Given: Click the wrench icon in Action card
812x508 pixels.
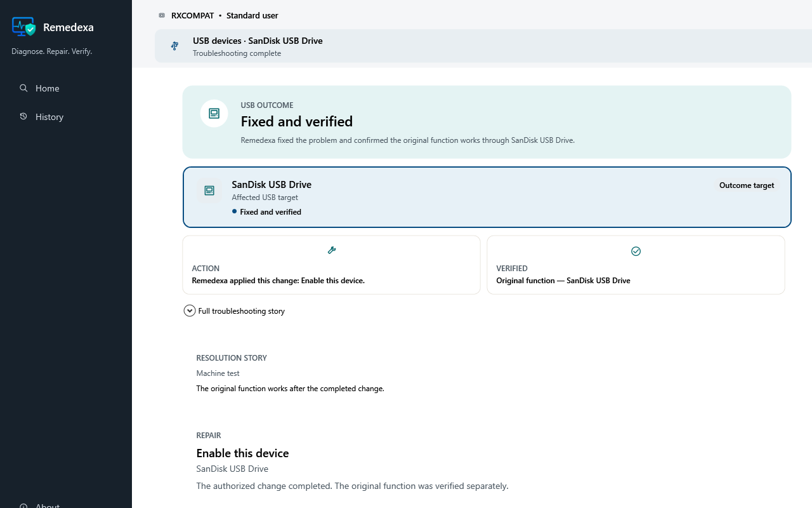Looking at the screenshot, I should click(x=332, y=251).
